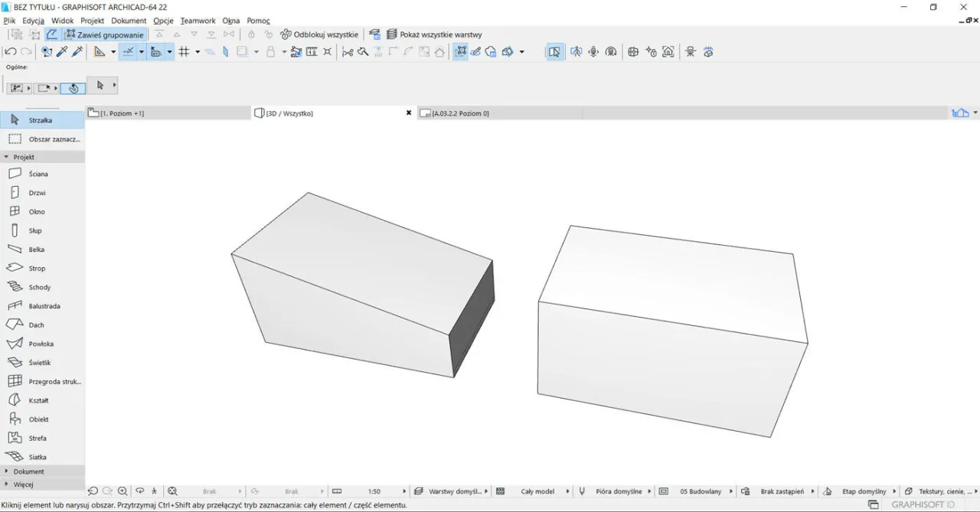The image size is (980, 512).
Task: Toggle Zawieś grupowanie suspend groups
Action: (x=104, y=34)
